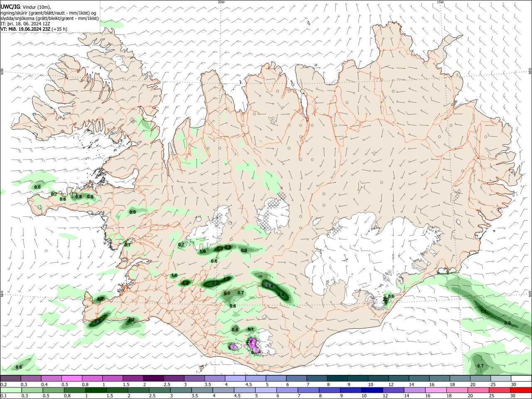The image size is (532, 399).
Task: Click the light pink 16–18 swatch in lower legend
Action: [x=436, y=390]
